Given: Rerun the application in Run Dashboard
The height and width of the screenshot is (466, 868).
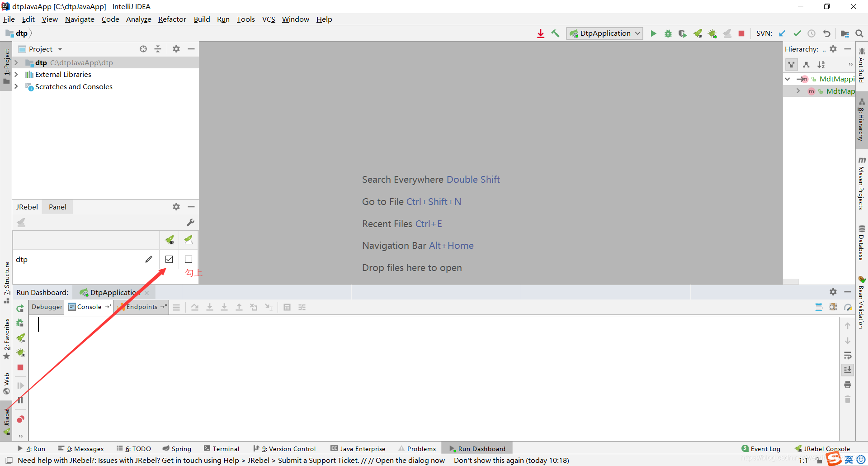Looking at the screenshot, I should [x=20, y=308].
